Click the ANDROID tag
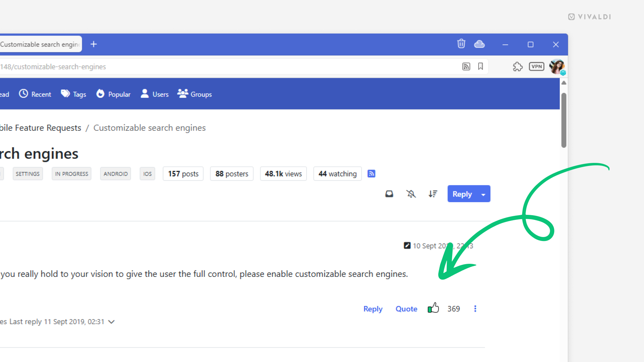The width and height of the screenshot is (644, 362). point(115,174)
